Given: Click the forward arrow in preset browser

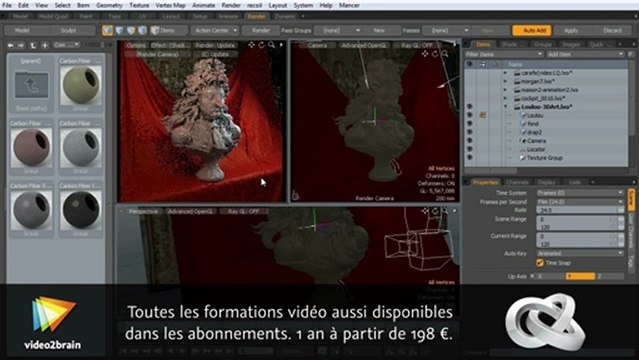Looking at the screenshot, I should tap(21, 45).
